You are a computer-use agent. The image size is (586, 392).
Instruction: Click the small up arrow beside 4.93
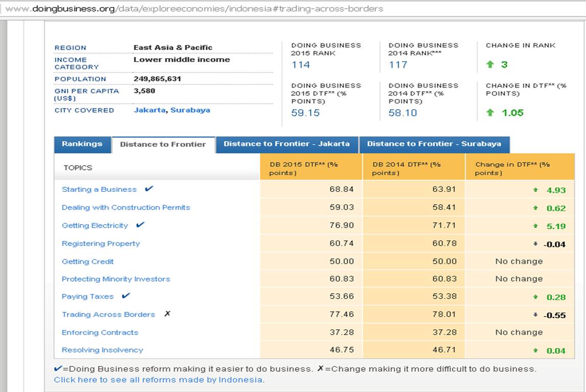pyautogui.click(x=535, y=190)
